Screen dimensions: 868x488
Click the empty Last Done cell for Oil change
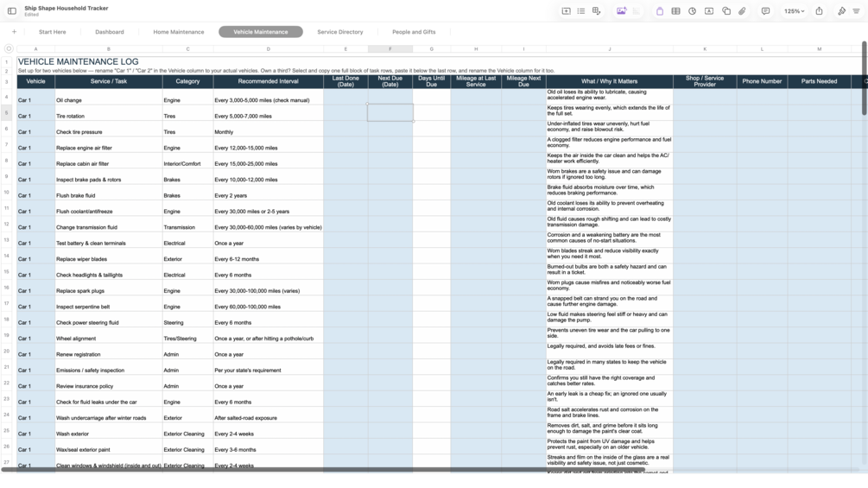click(x=346, y=98)
